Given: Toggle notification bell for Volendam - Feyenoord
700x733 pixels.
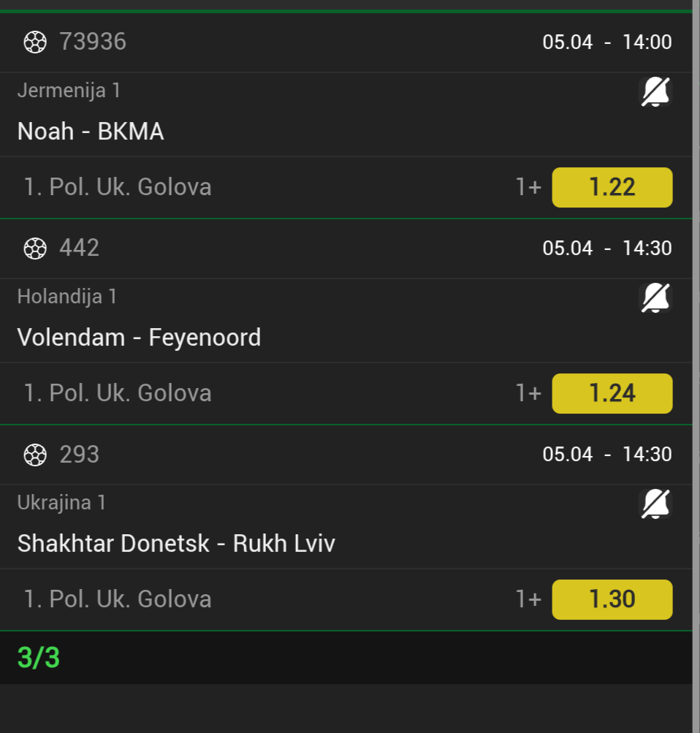Looking at the screenshot, I should (x=655, y=298).
